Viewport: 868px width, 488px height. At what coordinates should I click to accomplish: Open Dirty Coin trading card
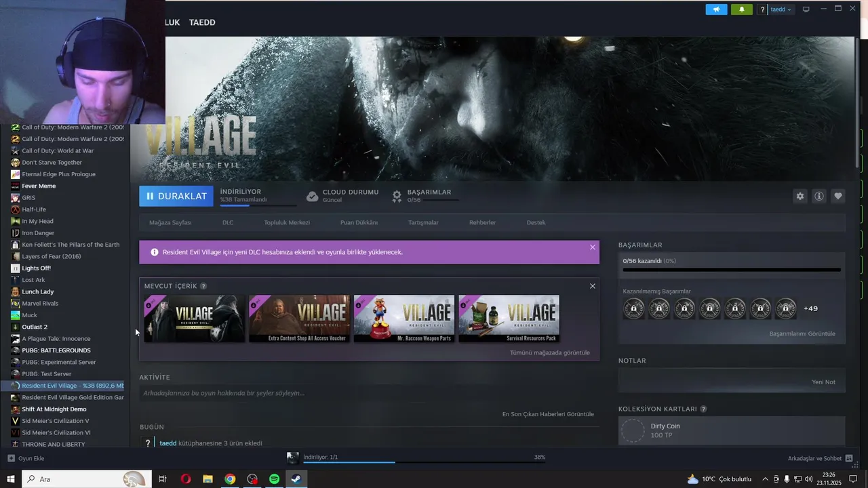coord(732,430)
